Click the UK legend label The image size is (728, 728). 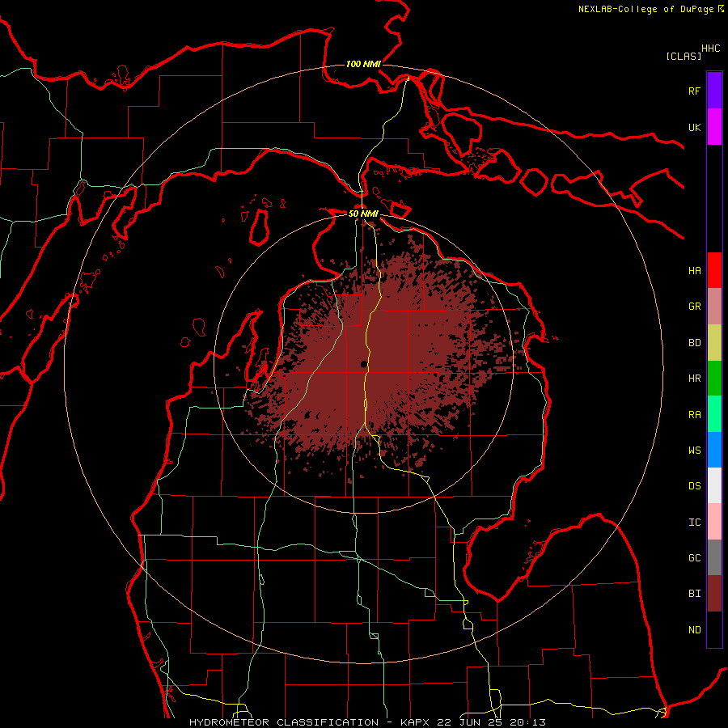point(695,127)
